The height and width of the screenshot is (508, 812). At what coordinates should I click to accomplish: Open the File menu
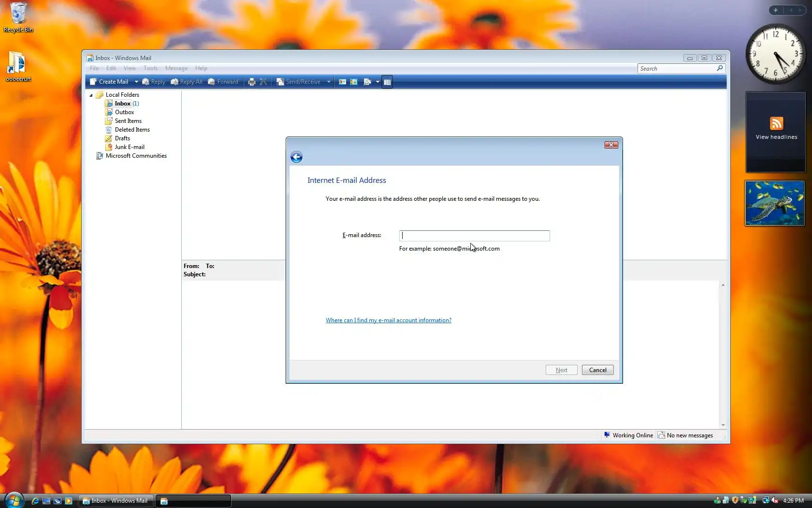click(94, 68)
